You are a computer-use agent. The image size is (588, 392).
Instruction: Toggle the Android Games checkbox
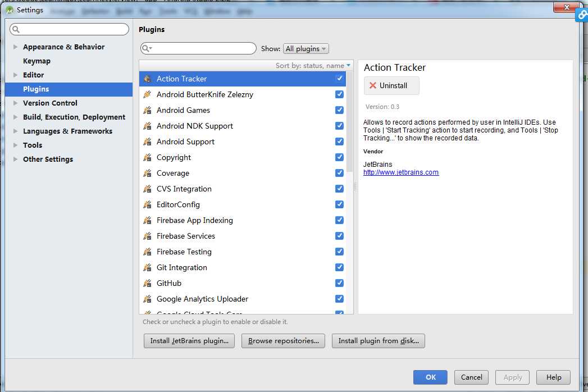click(x=339, y=110)
